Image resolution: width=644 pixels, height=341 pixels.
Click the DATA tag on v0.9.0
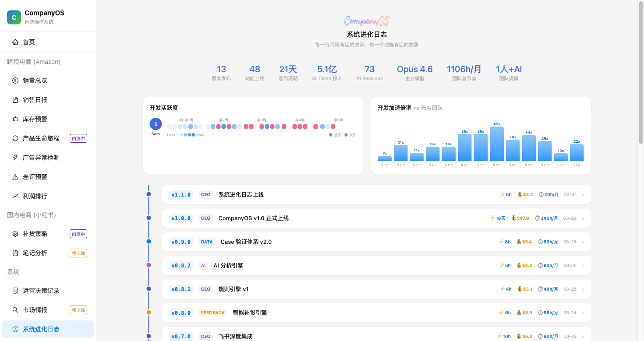[x=207, y=242]
